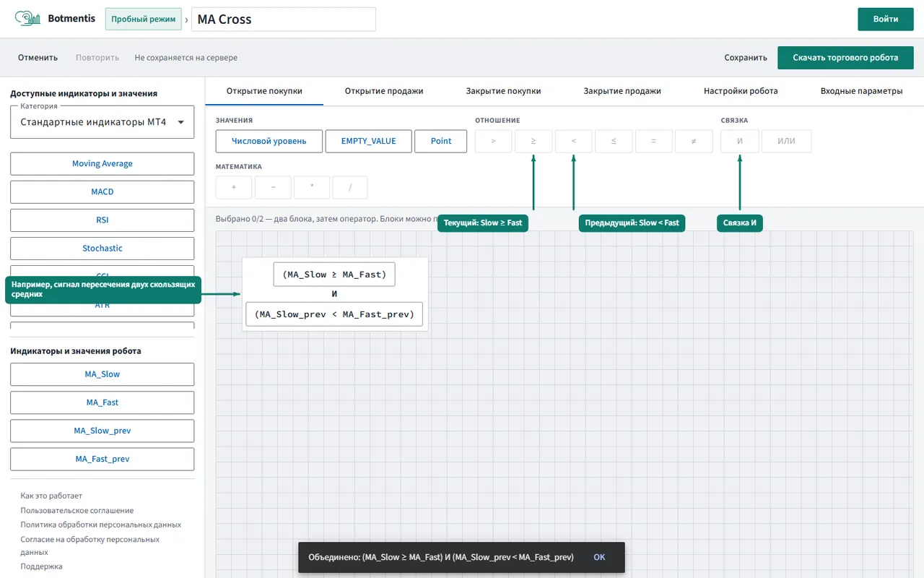Add the RSI indicator
Screen dimensions: 924x578
[x=103, y=220]
